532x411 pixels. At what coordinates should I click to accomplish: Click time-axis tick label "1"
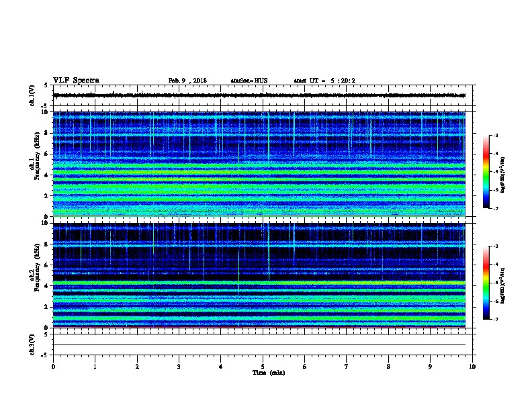coord(95,366)
